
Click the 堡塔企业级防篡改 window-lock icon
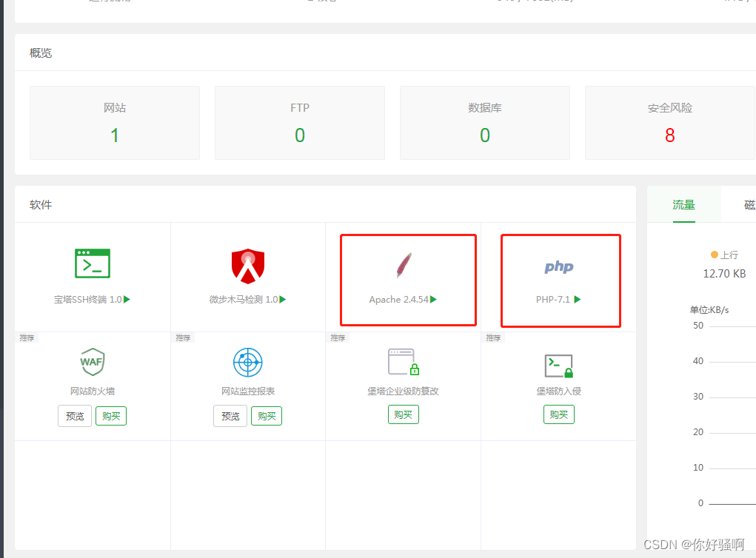[x=404, y=362]
